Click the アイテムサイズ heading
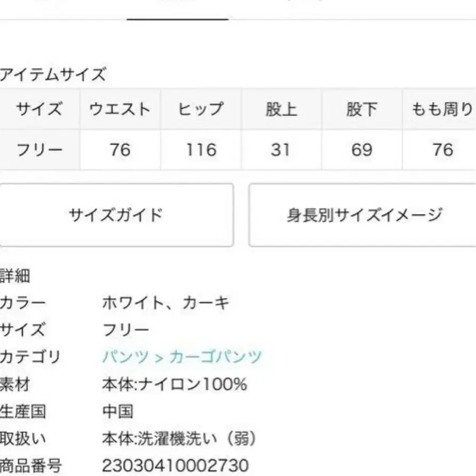476x476 pixels. pos(53,74)
